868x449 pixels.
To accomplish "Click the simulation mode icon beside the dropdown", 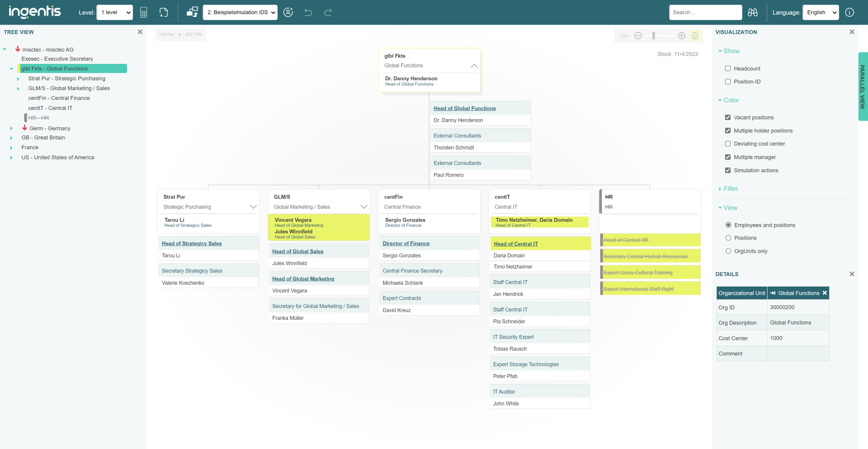I will [192, 12].
